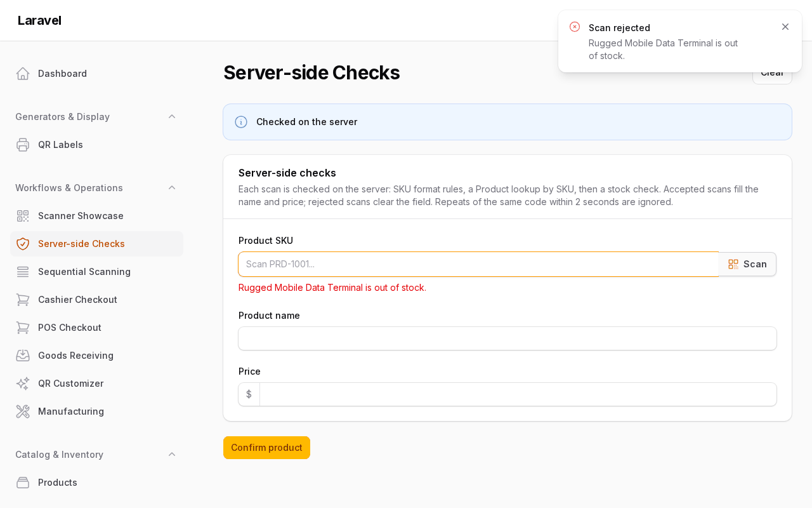This screenshot has width=812, height=508.
Task: Go to POS Checkout
Action: click(x=96, y=328)
